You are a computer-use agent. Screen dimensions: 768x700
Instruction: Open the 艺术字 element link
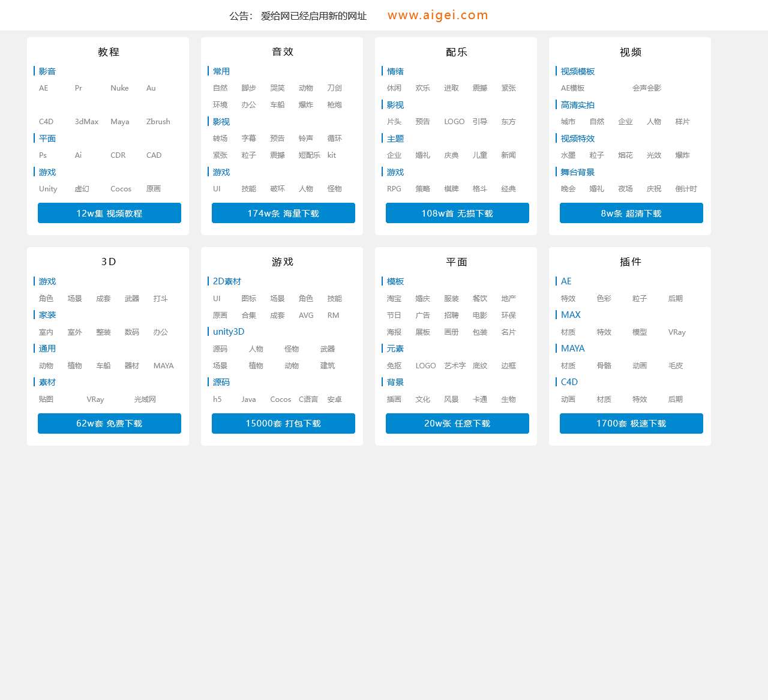point(455,366)
